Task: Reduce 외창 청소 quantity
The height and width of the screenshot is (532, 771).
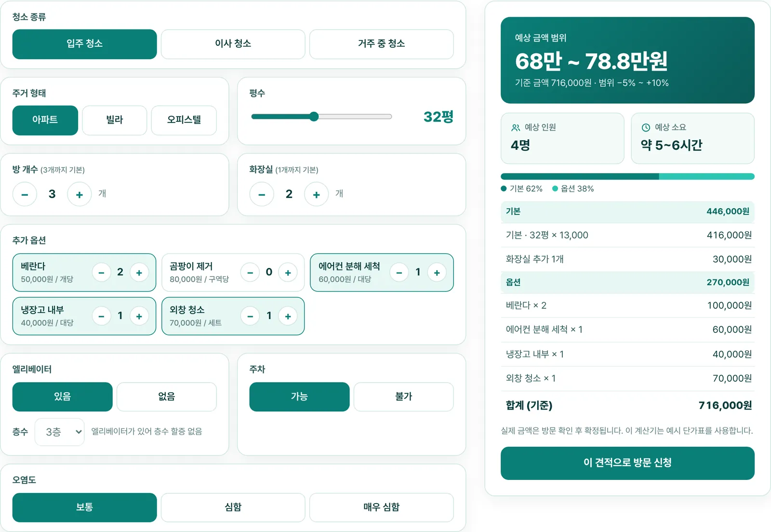Action: tap(250, 316)
